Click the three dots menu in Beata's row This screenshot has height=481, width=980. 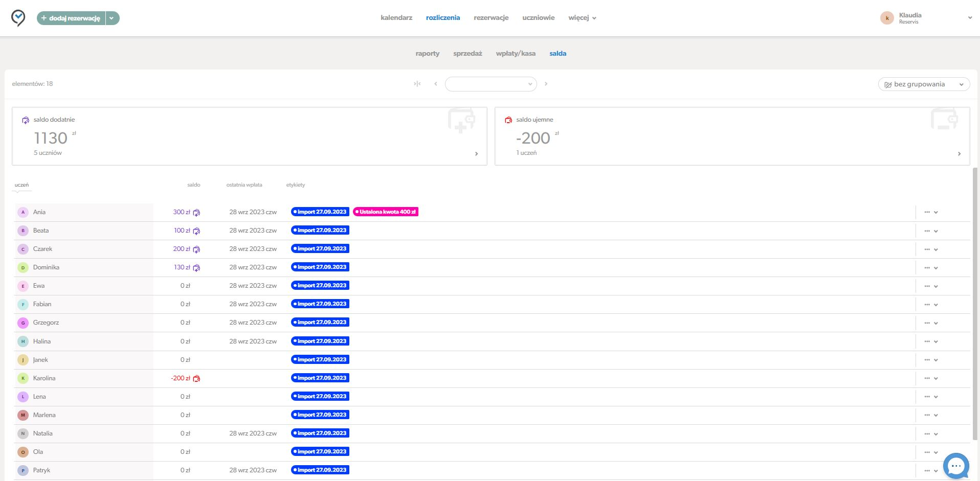[927, 231]
